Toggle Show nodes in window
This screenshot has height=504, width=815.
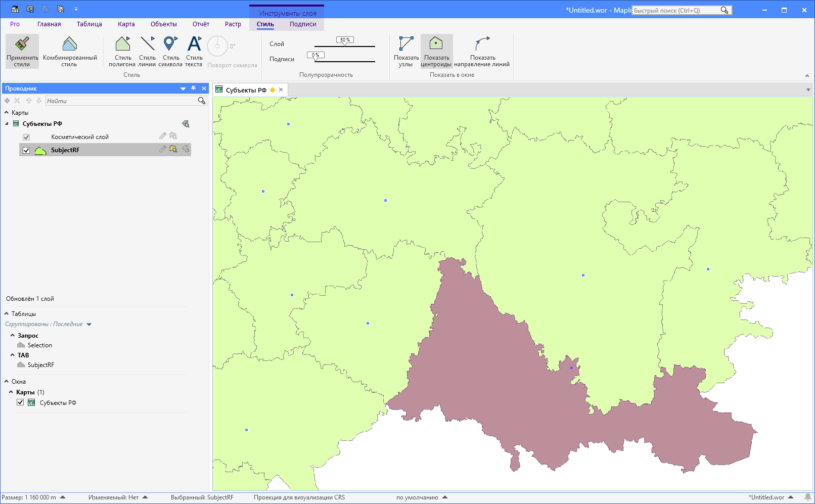click(x=406, y=44)
